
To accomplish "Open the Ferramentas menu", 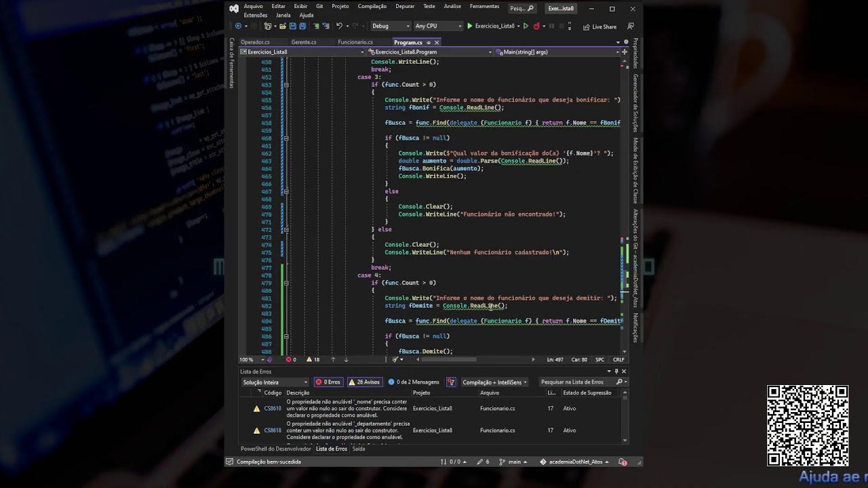I will point(484,6).
